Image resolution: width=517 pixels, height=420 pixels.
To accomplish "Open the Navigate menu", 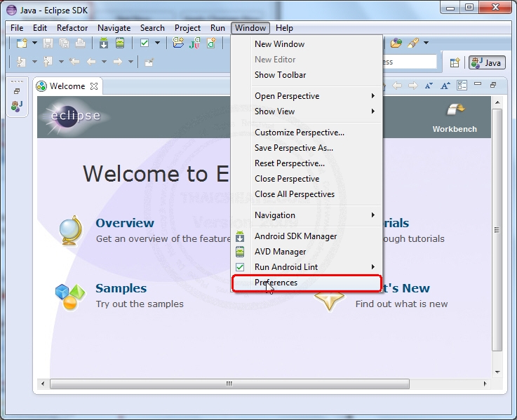I will click(114, 28).
